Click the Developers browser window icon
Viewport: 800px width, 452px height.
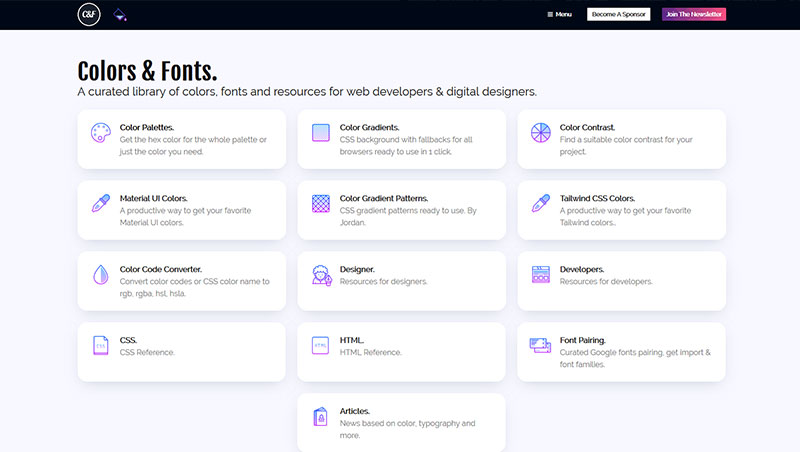tap(541, 275)
